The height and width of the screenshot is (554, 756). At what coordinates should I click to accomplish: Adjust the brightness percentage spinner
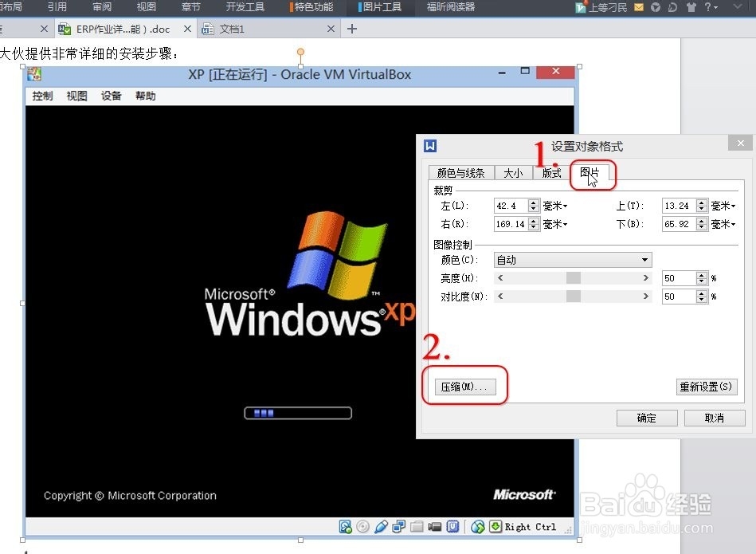tap(702, 278)
